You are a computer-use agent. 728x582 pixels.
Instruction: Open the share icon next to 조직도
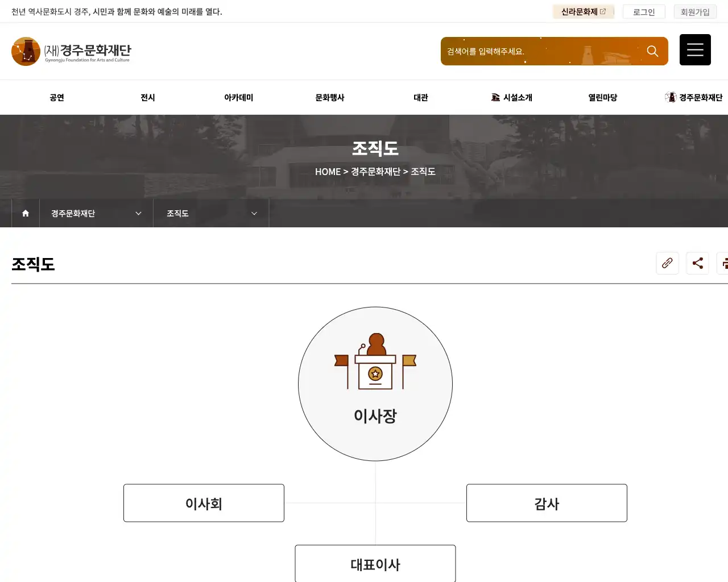698,263
